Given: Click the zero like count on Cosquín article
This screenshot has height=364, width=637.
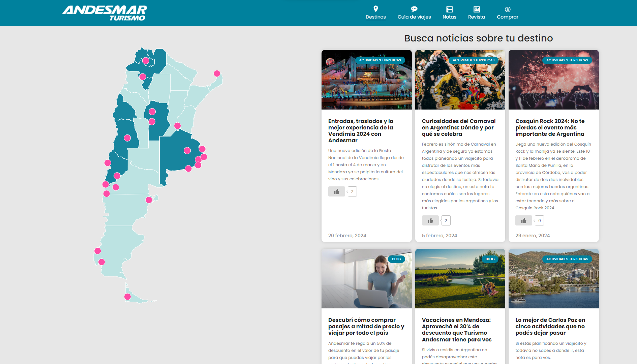Looking at the screenshot, I should click(x=539, y=220).
